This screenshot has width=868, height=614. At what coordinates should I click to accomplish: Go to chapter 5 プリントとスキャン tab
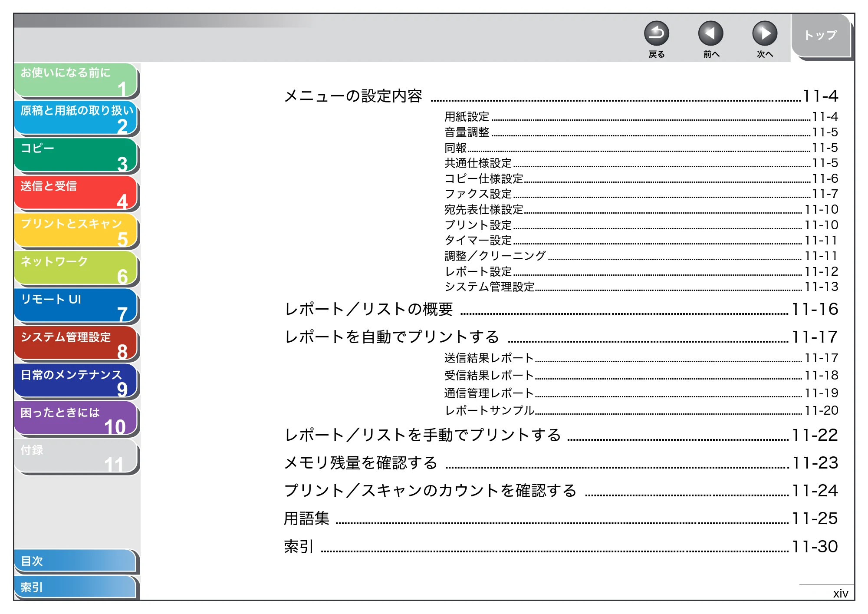point(76,231)
